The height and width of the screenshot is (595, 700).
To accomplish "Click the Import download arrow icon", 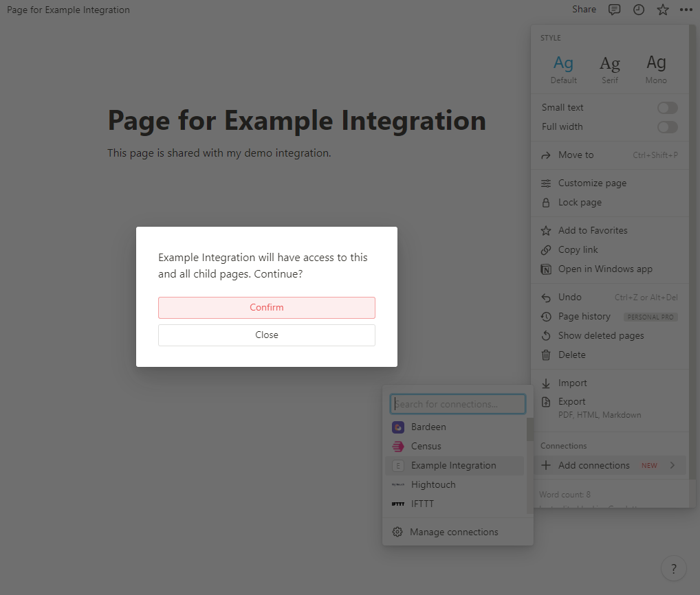I will tap(545, 383).
